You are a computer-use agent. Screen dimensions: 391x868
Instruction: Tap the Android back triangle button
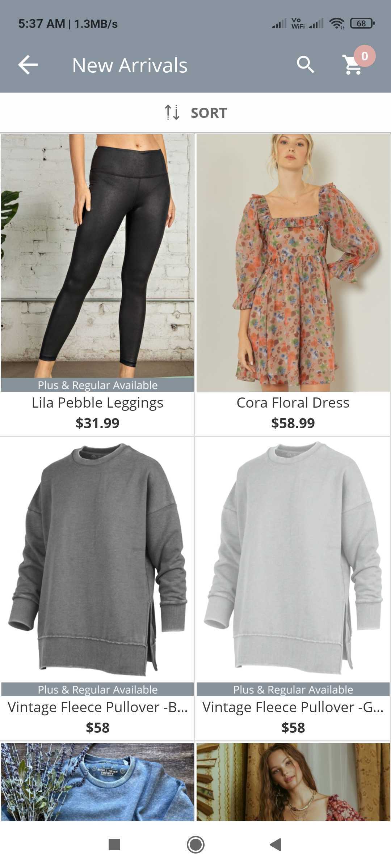pyautogui.click(x=276, y=845)
